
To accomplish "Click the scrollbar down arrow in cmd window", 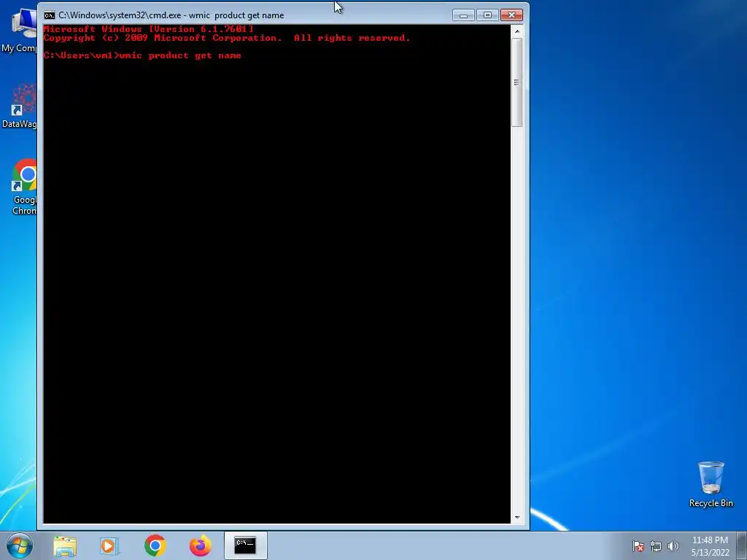I will 517,518.
